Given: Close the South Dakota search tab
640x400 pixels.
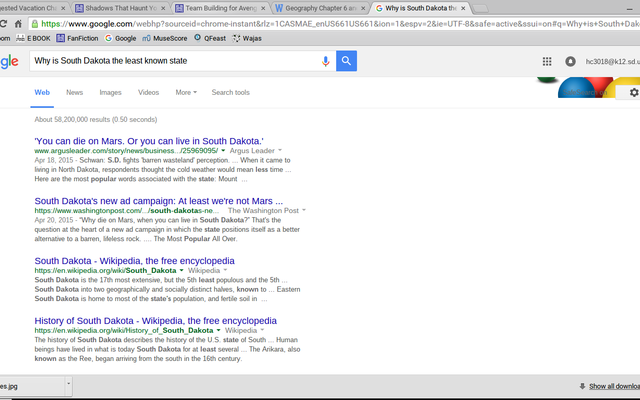Looking at the screenshot, I should [x=463, y=8].
